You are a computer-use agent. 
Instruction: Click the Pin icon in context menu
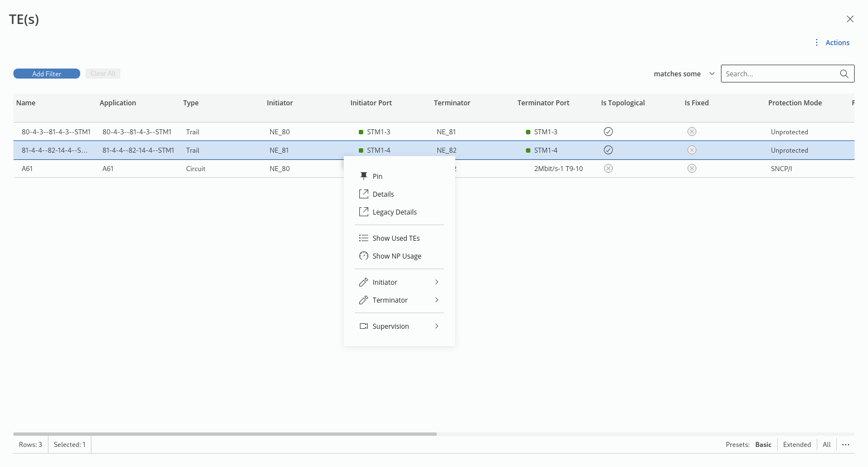pos(364,176)
